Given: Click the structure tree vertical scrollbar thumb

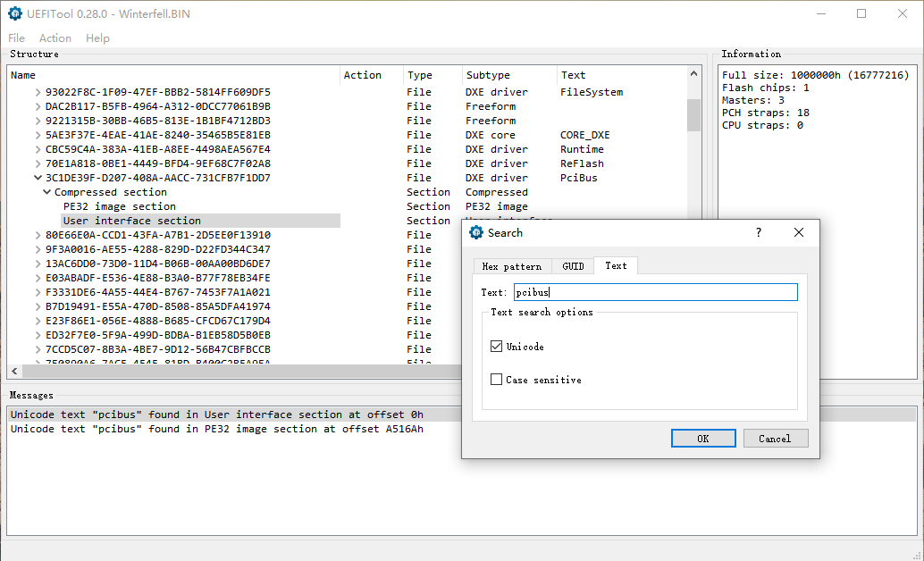Looking at the screenshot, I should pyautogui.click(x=693, y=115).
